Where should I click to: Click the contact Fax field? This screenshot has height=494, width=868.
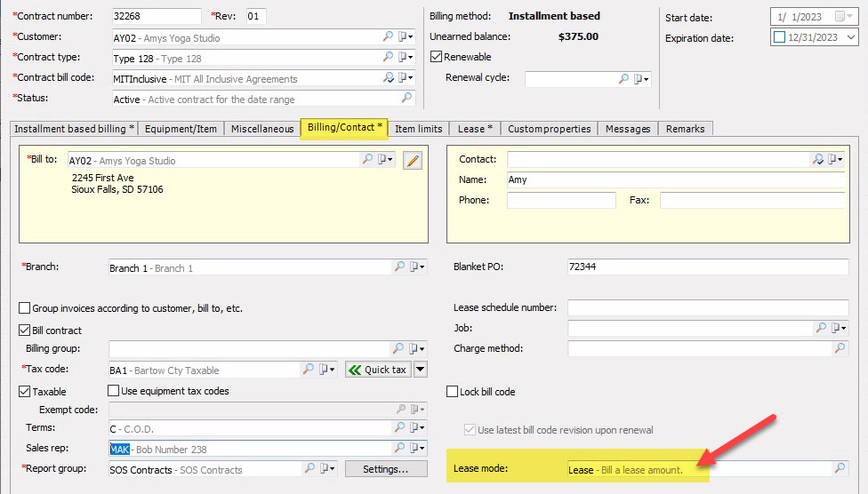752,200
